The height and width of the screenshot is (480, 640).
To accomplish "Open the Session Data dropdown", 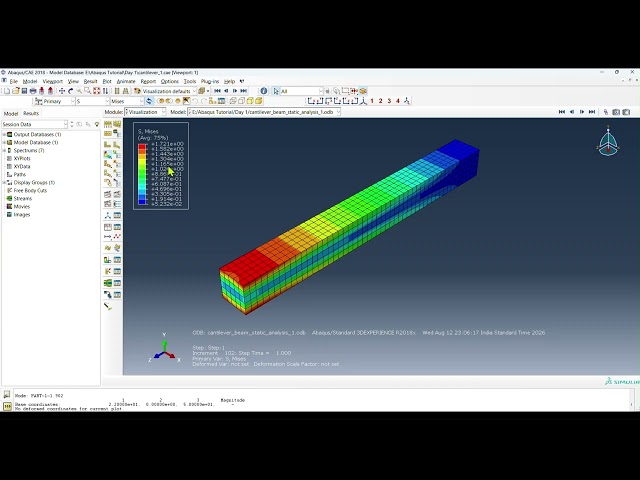I will (35, 124).
